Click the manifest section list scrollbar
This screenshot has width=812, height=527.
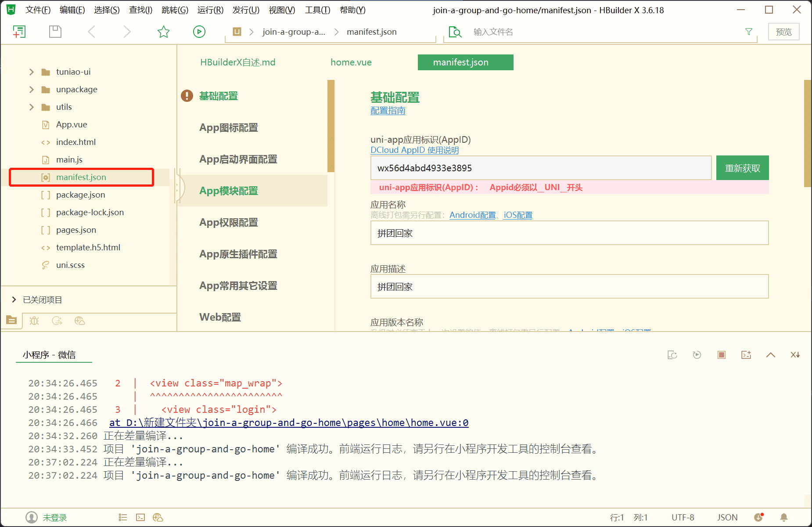331,126
